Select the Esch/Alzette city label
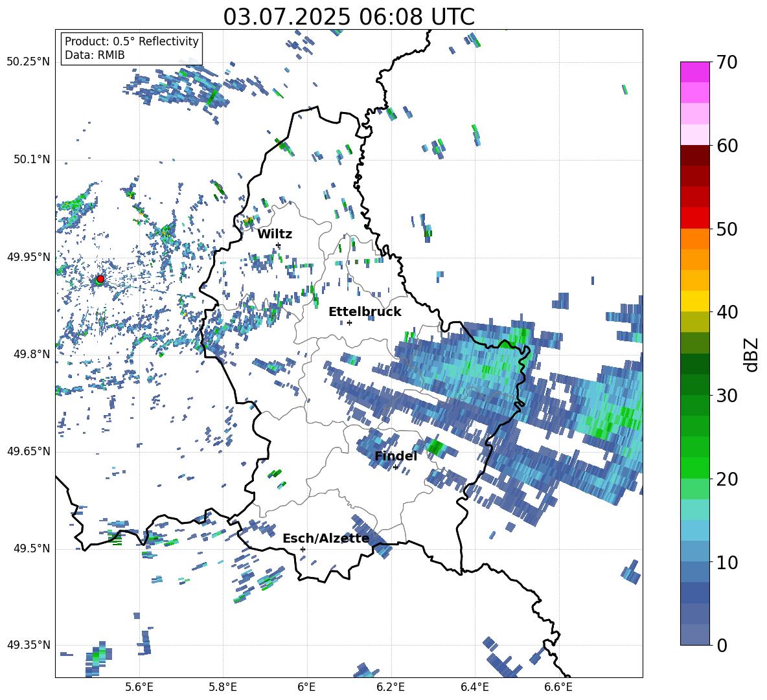The image size is (767, 700). [x=326, y=538]
